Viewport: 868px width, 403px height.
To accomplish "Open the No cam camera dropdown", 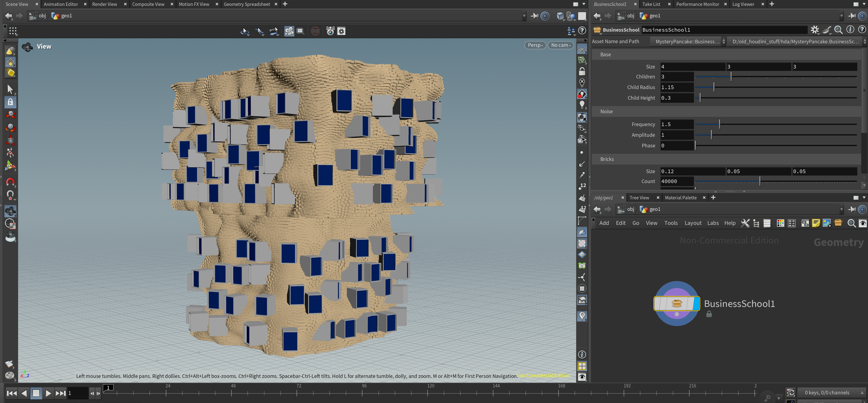I will (560, 45).
